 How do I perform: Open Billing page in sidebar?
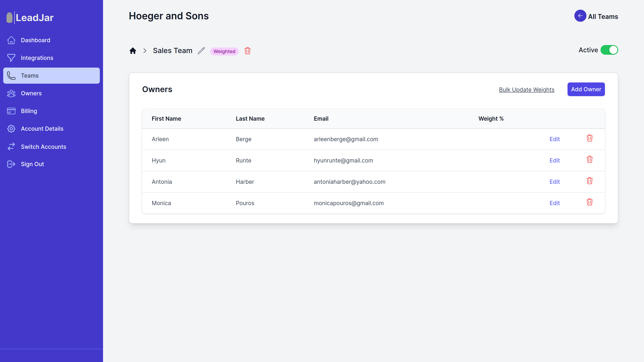[x=29, y=111]
